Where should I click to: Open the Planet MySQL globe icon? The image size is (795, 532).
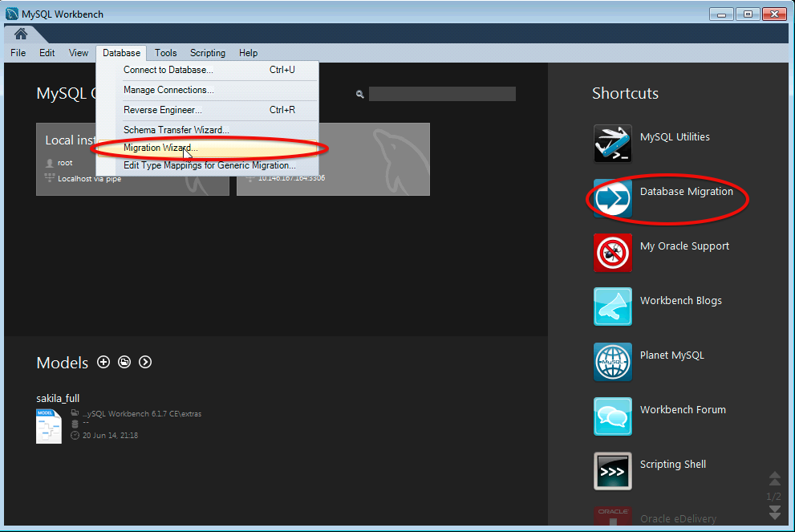613,362
